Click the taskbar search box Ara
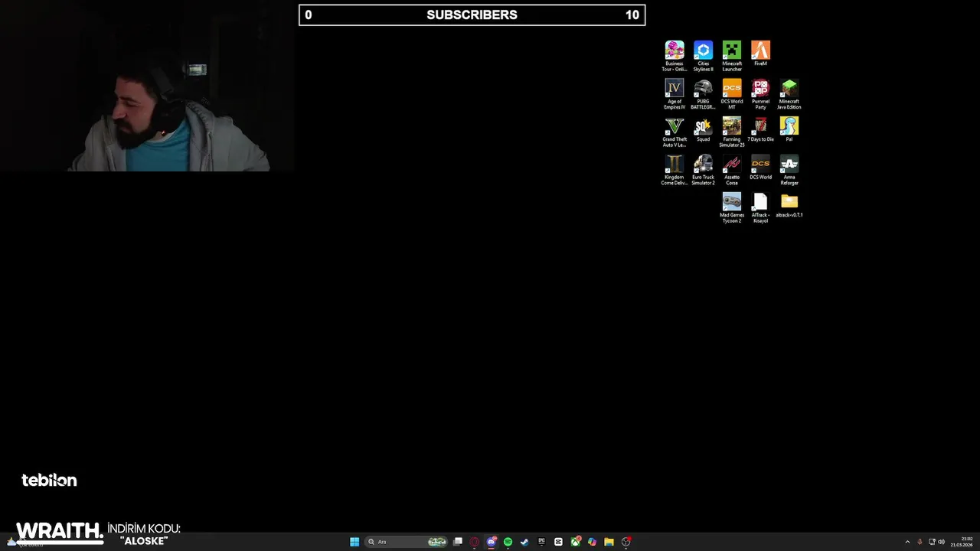This screenshot has width=980, height=551. pos(407,542)
